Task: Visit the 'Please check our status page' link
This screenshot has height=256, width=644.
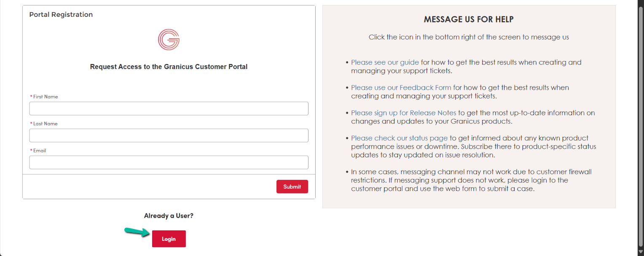Action: click(399, 138)
